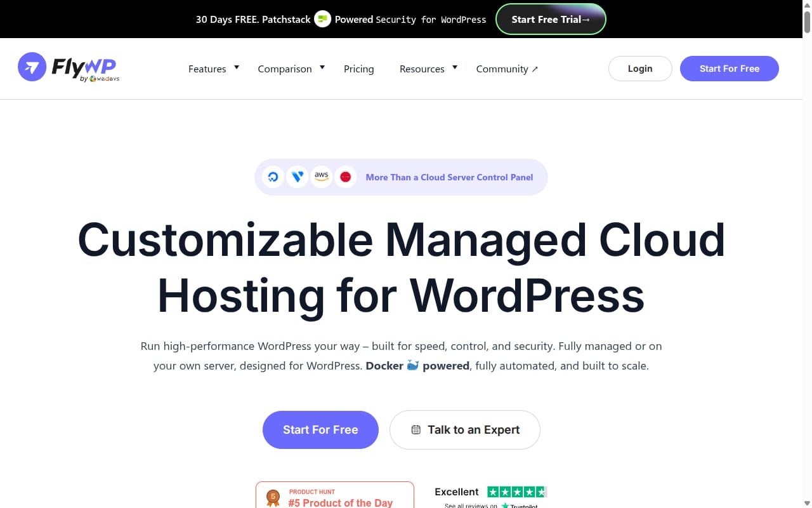Click the Excellent Trustpilot rating text

click(x=457, y=492)
